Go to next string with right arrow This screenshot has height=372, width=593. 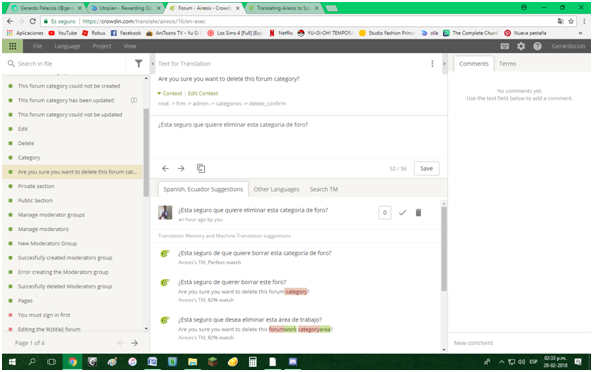tap(181, 169)
